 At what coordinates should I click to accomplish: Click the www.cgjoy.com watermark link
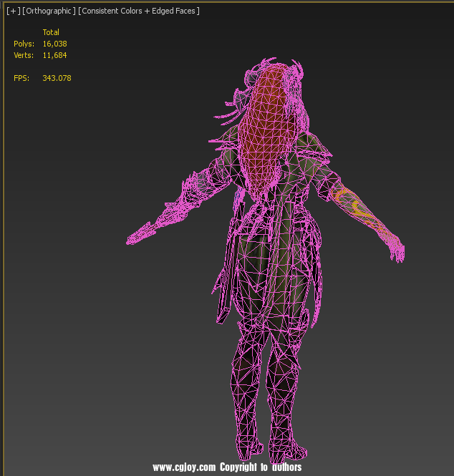(x=184, y=467)
